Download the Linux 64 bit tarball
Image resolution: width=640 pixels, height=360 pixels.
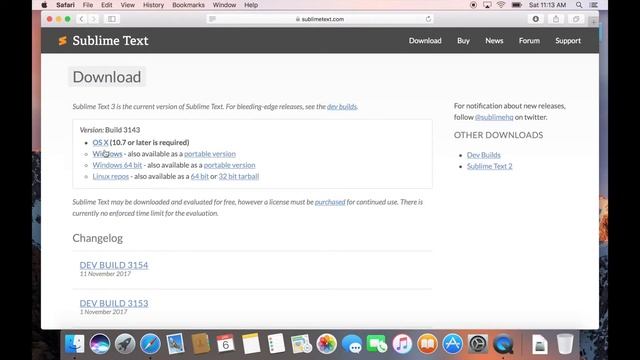(200, 176)
